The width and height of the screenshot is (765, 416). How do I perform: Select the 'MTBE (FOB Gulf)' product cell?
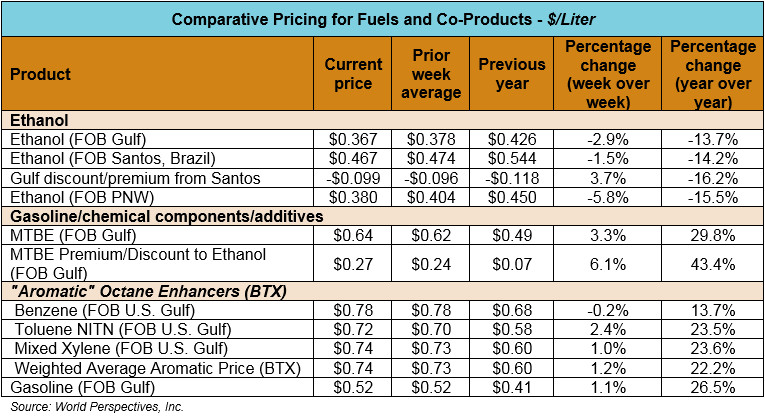[x=62, y=236]
